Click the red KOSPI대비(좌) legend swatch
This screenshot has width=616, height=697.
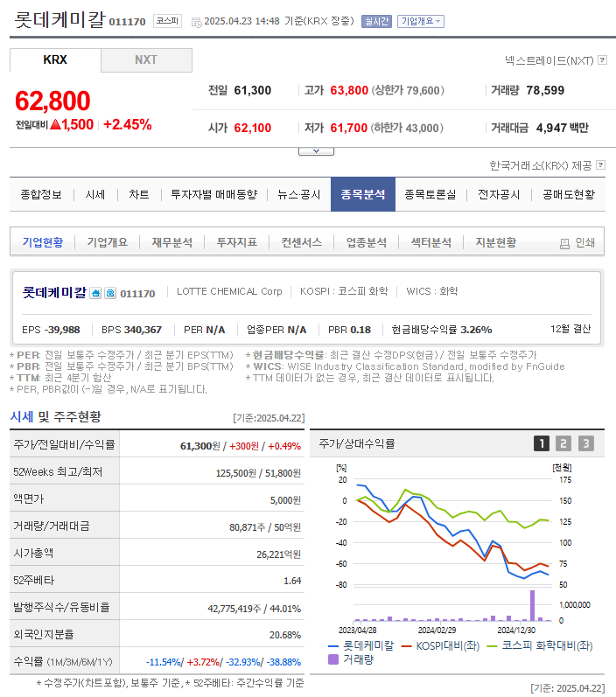coord(406,646)
